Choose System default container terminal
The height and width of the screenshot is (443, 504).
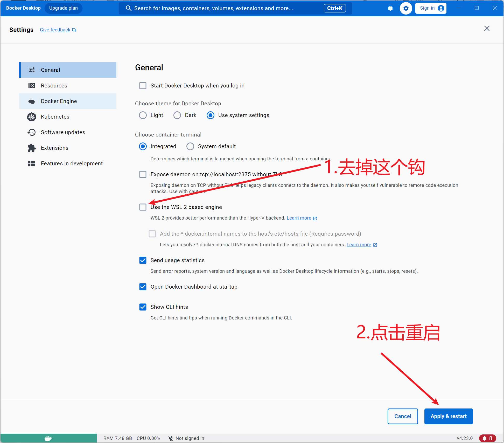point(190,146)
